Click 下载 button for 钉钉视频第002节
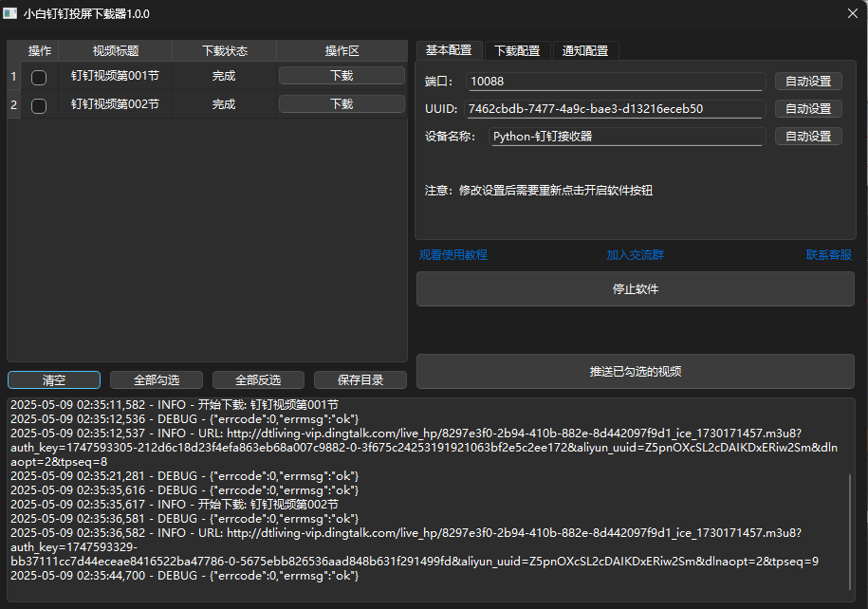 pyautogui.click(x=342, y=104)
